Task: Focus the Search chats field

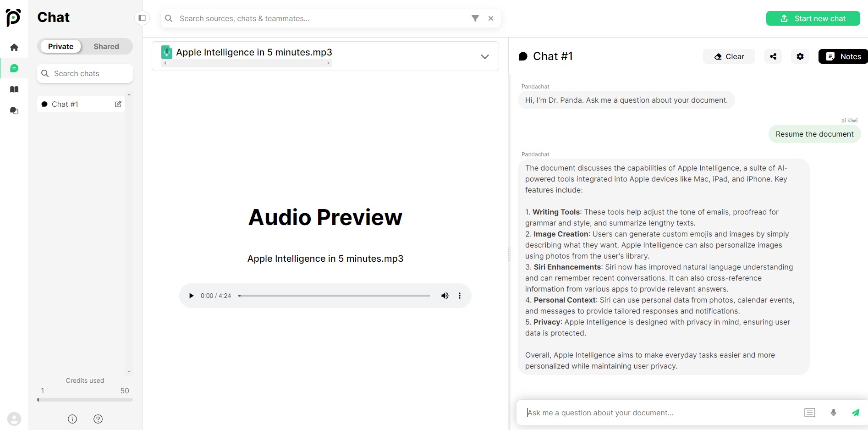Action: pos(85,73)
